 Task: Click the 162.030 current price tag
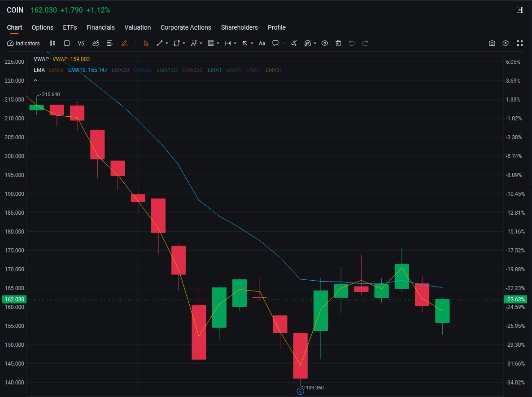[x=14, y=299]
